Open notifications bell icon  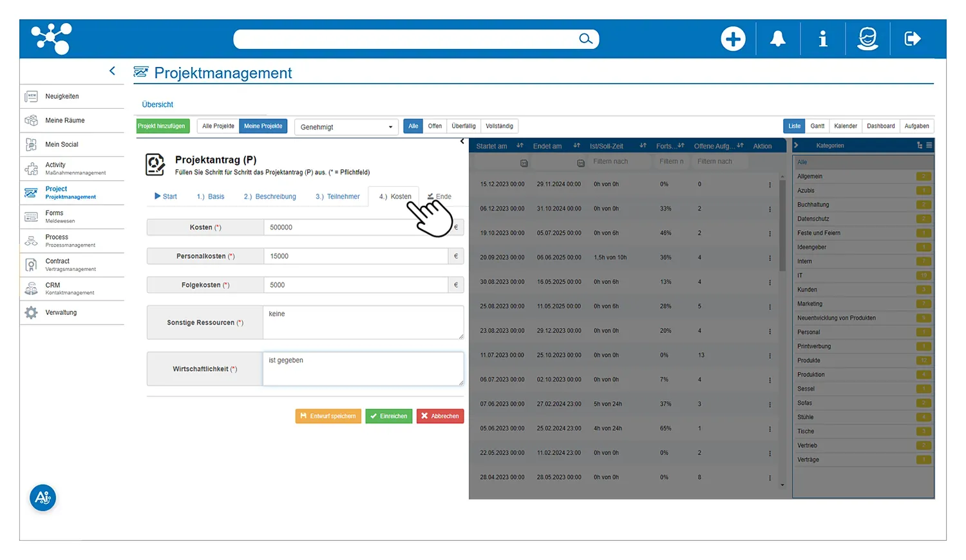click(x=778, y=39)
